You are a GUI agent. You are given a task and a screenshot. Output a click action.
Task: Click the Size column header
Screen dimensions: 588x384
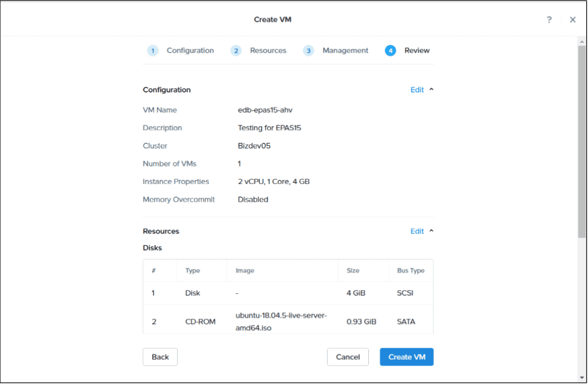pos(353,271)
